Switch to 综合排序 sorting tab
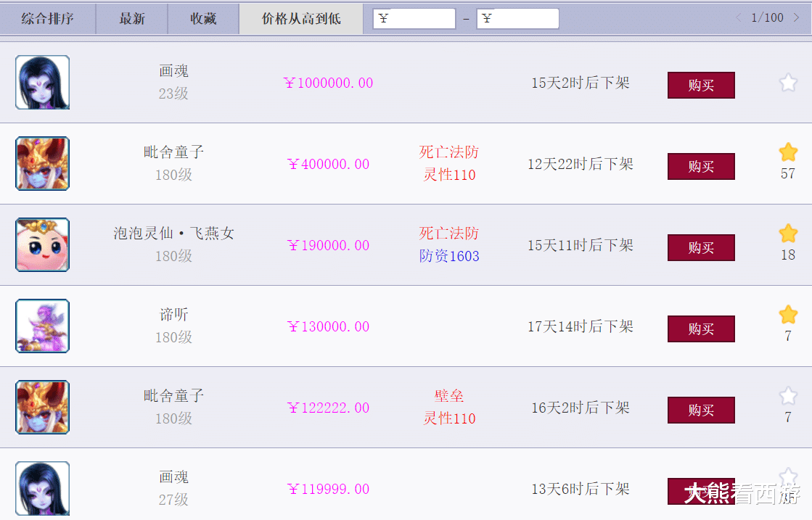The width and height of the screenshot is (812, 520). 48,19
